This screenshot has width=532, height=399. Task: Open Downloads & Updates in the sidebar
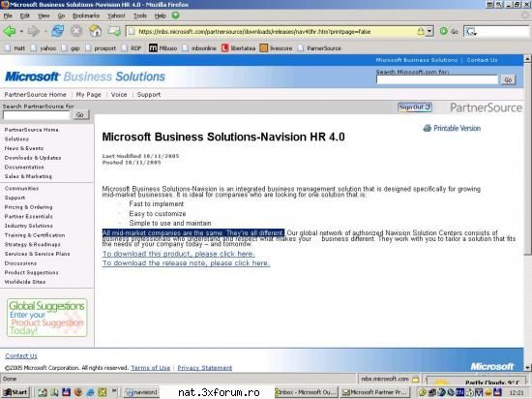coord(33,158)
